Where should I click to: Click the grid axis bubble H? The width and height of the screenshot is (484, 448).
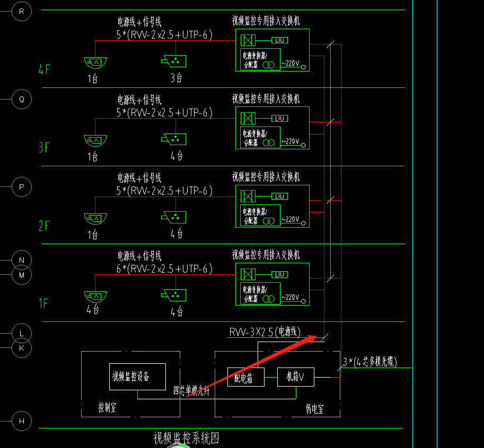pos(22,421)
